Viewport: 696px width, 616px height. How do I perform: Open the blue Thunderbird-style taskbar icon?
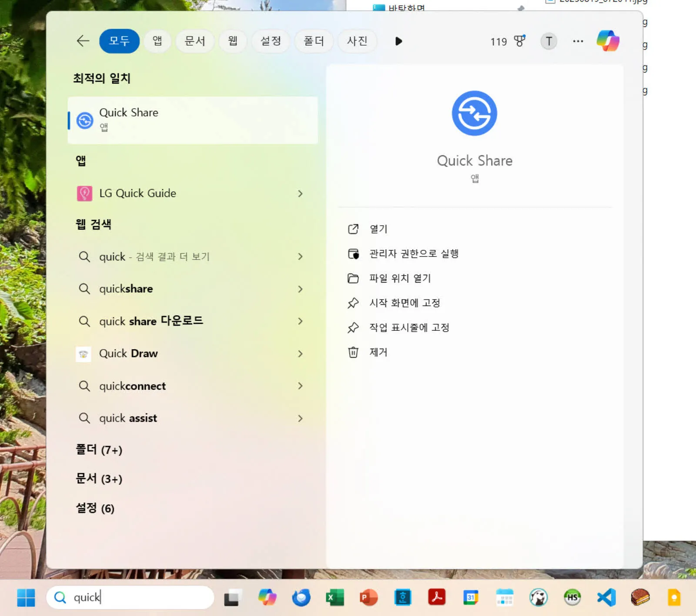coord(301,598)
